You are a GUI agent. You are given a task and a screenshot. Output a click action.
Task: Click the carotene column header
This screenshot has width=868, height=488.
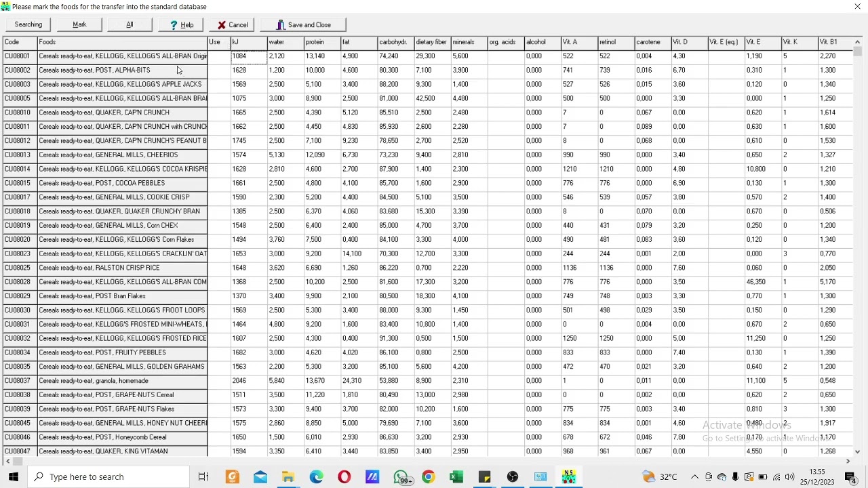point(652,42)
